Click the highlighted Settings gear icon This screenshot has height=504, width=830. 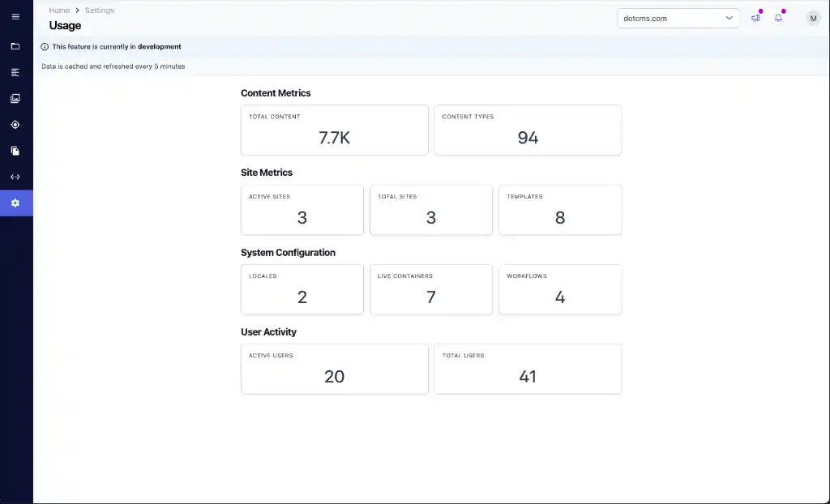(16, 203)
